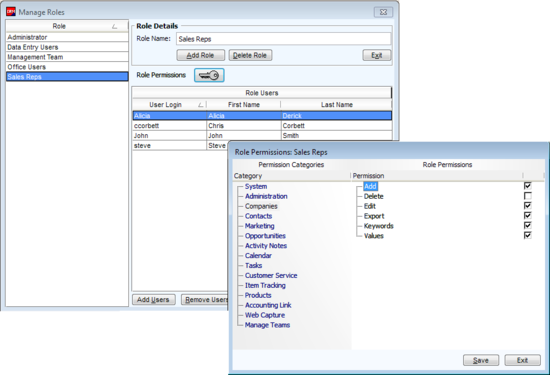This screenshot has height=375, width=550.
Task: Select the Products permission category
Action: pyautogui.click(x=258, y=295)
